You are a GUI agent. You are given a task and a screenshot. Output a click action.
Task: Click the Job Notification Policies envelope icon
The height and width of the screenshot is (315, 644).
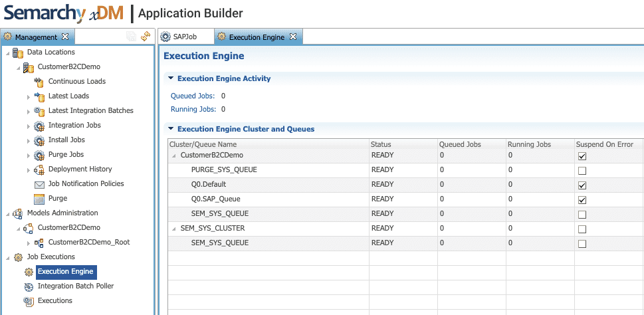(39, 184)
